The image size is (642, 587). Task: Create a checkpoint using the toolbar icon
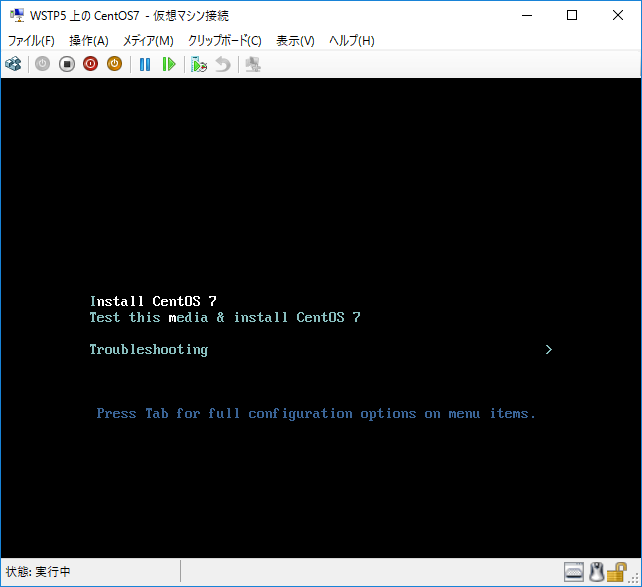(199, 64)
